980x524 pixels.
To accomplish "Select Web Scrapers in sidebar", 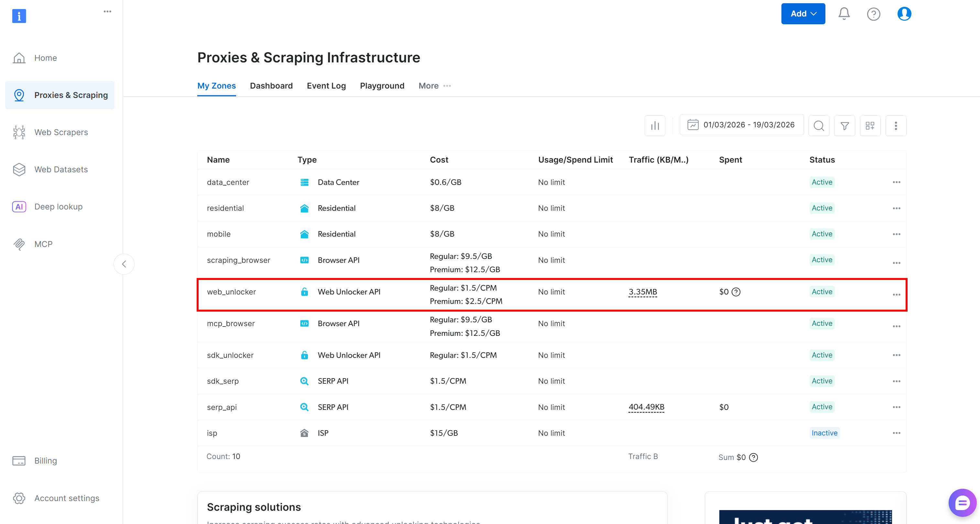I will pos(61,132).
